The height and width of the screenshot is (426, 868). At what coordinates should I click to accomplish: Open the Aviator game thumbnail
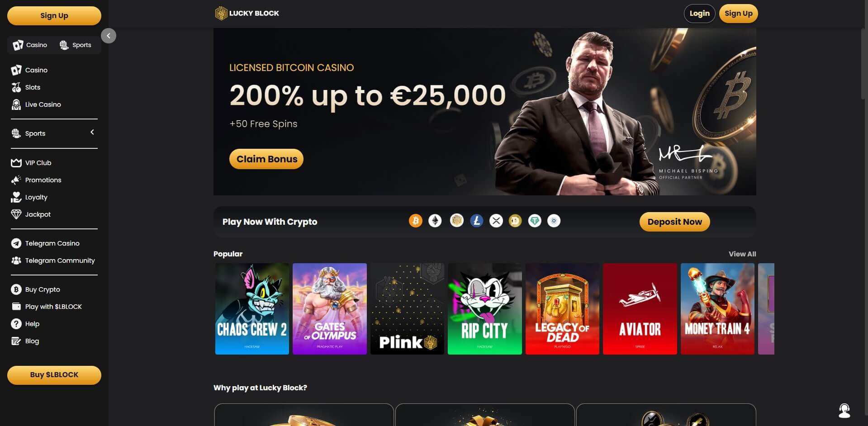click(x=640, y=309)
